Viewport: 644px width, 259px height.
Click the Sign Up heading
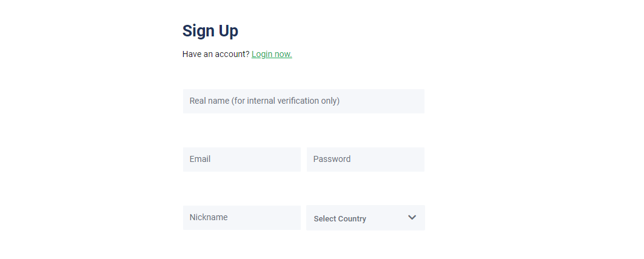pos(210,30)
